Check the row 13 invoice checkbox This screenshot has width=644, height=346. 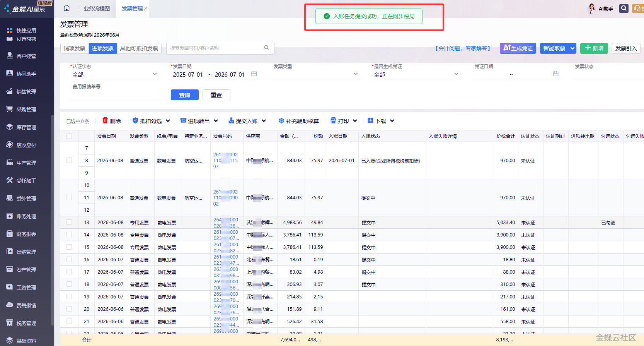pos(69,222)
